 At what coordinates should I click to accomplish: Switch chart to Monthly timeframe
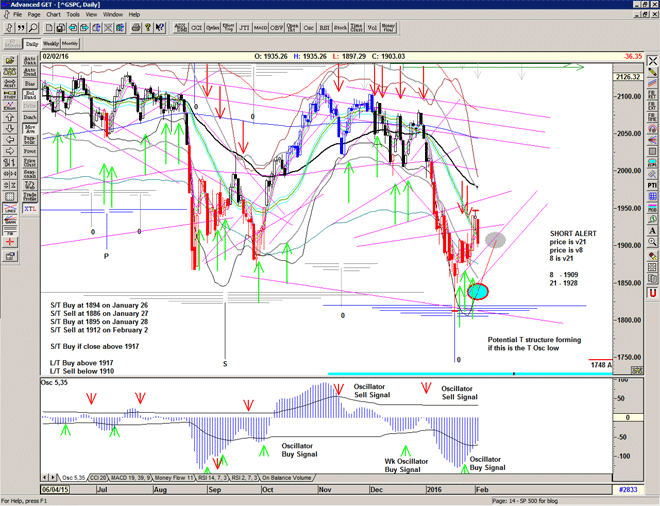(x=70, y=44)
